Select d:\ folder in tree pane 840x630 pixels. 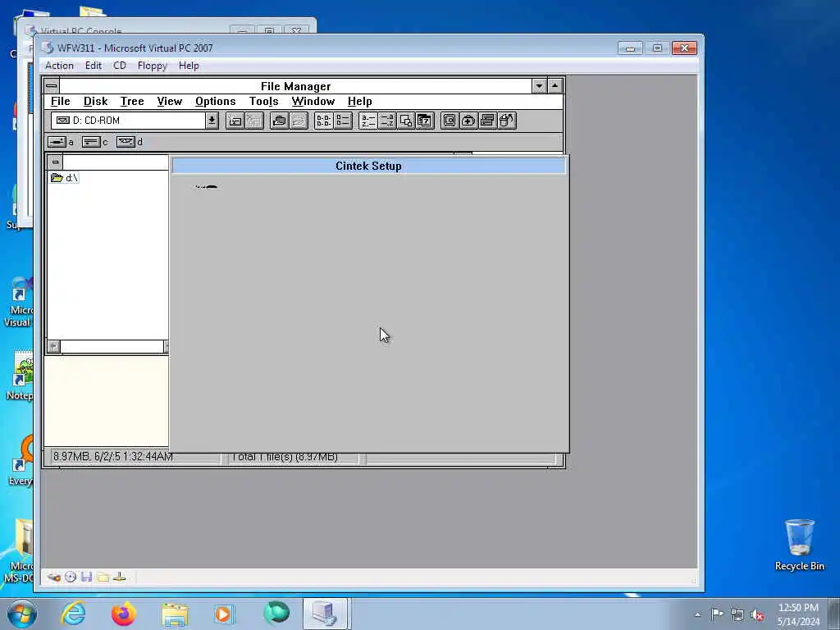coord(64,178)
